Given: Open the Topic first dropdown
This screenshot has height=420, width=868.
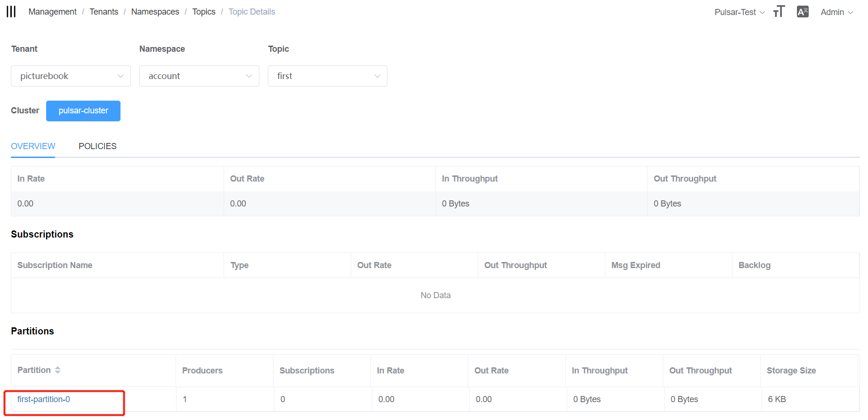Looking at the screenshot, I should [328, 76].
